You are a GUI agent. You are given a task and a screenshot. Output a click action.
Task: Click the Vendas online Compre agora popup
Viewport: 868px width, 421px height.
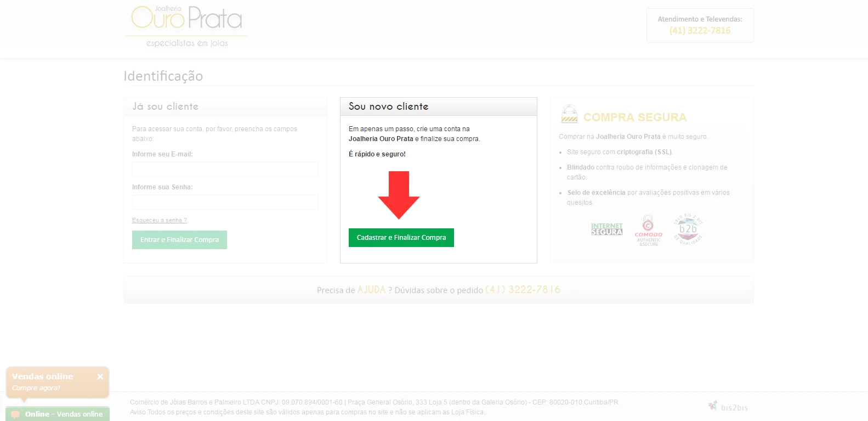coord(58,382)
